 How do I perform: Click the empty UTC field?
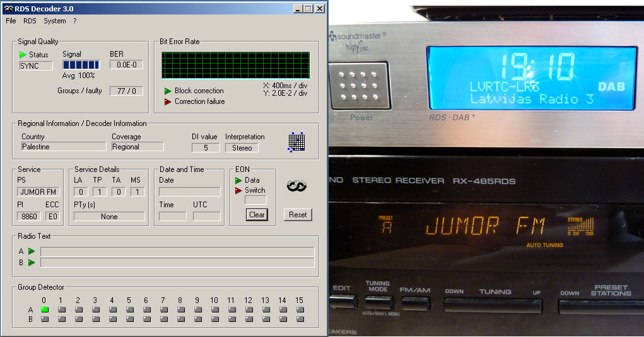207,216
